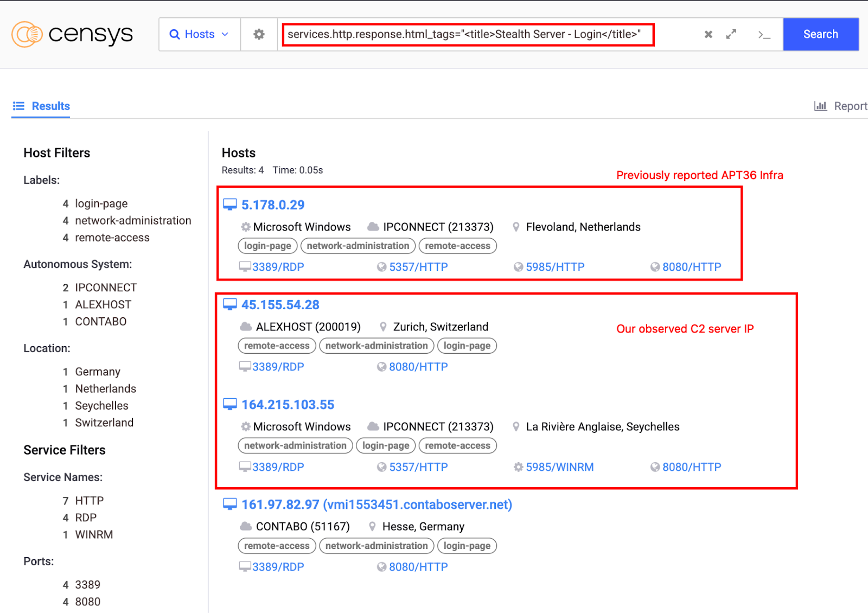Viewport: 868px width, 613px height.
Task: Filter service name WINRM in sidebar
Action: tap(94, 534)
